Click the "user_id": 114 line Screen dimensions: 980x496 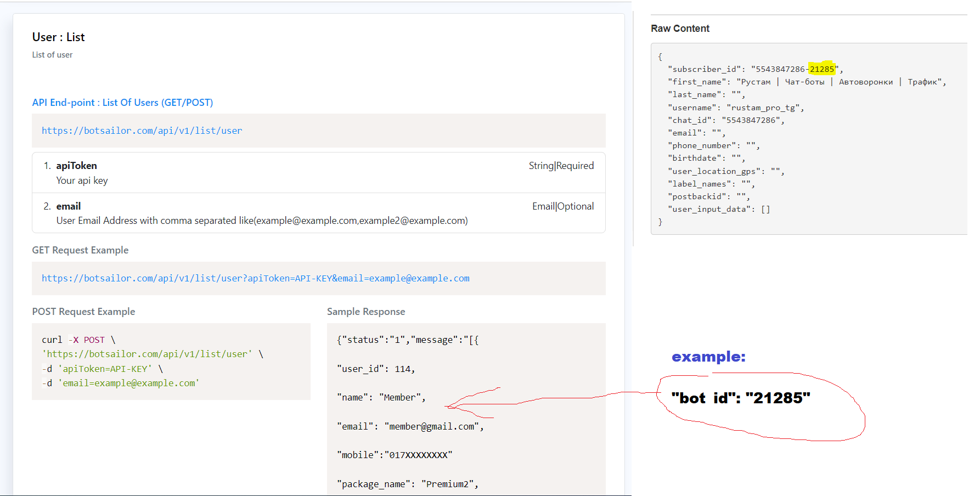tap(376, 369)
